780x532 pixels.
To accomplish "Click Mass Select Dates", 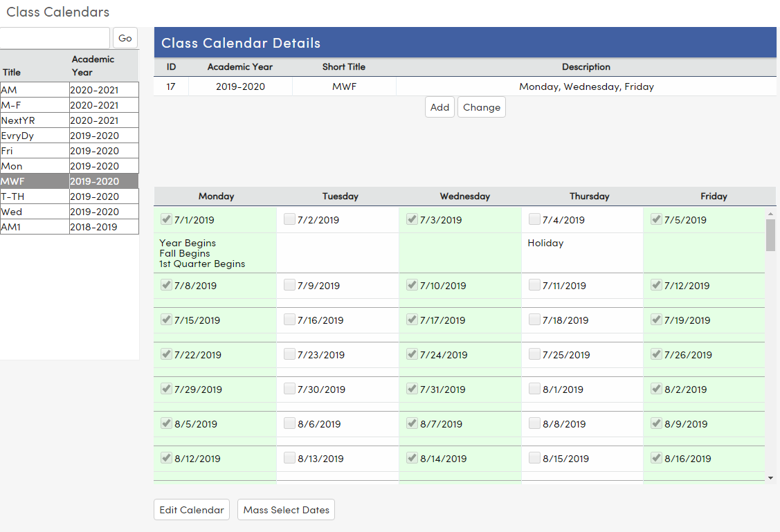I will pos(286,509).
